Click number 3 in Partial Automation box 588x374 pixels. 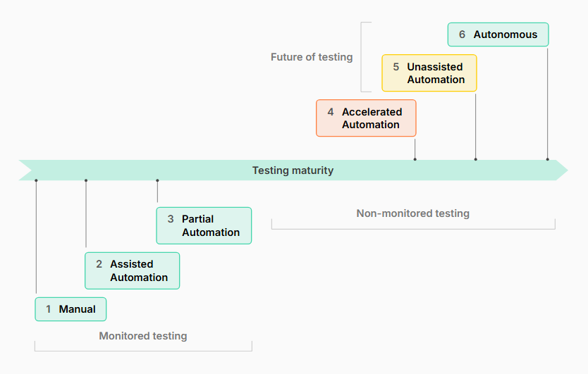tap(171, 219)
